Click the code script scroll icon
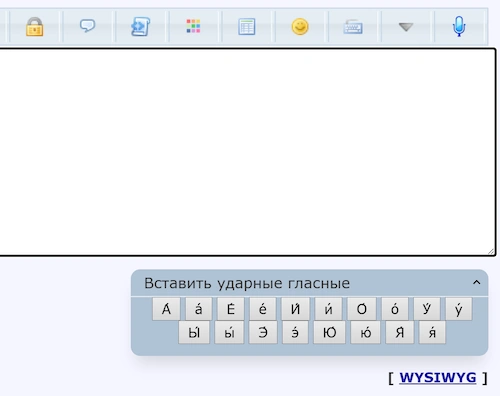Screen dimensions: 500x396 pos(140,26)
